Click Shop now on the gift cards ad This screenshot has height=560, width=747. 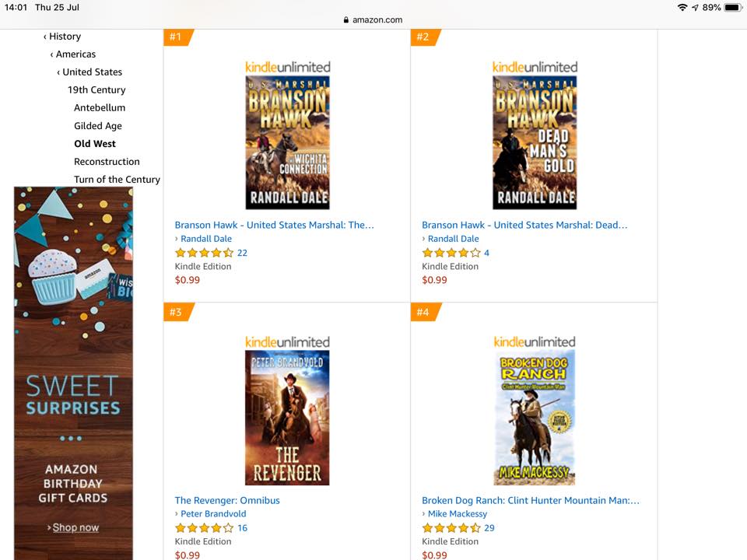pos(75,527)
